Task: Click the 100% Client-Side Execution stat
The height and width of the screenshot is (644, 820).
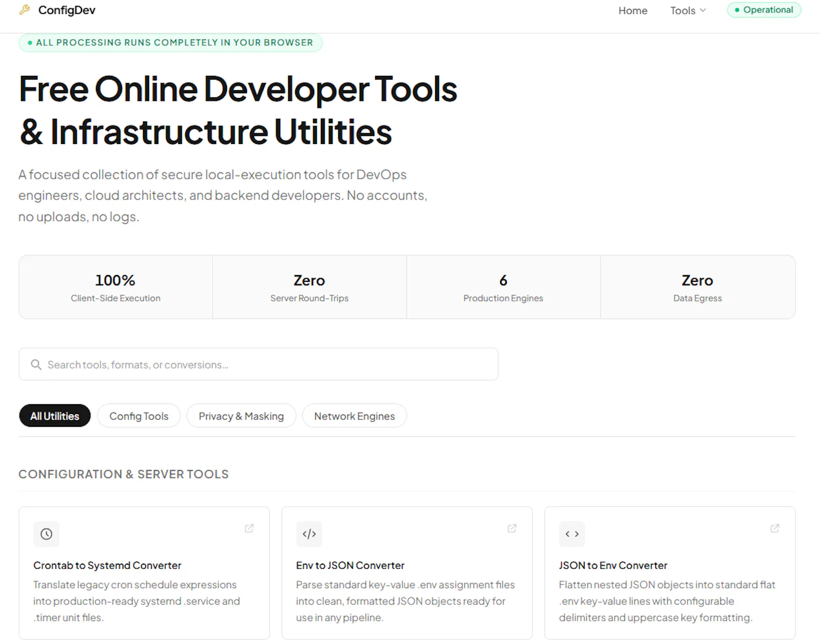Action: click(116, 287)
